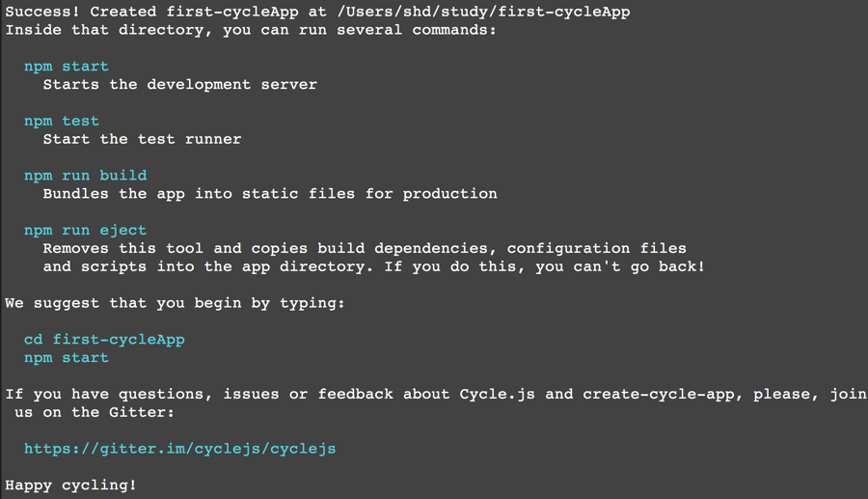
Task: Click the "npm run eject" command text
Action: pos(85,231)
